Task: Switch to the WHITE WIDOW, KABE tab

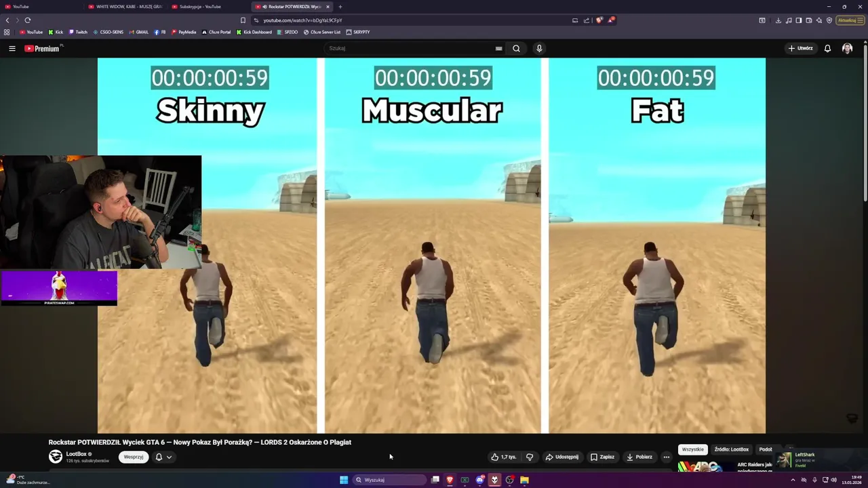Action: 125,7
